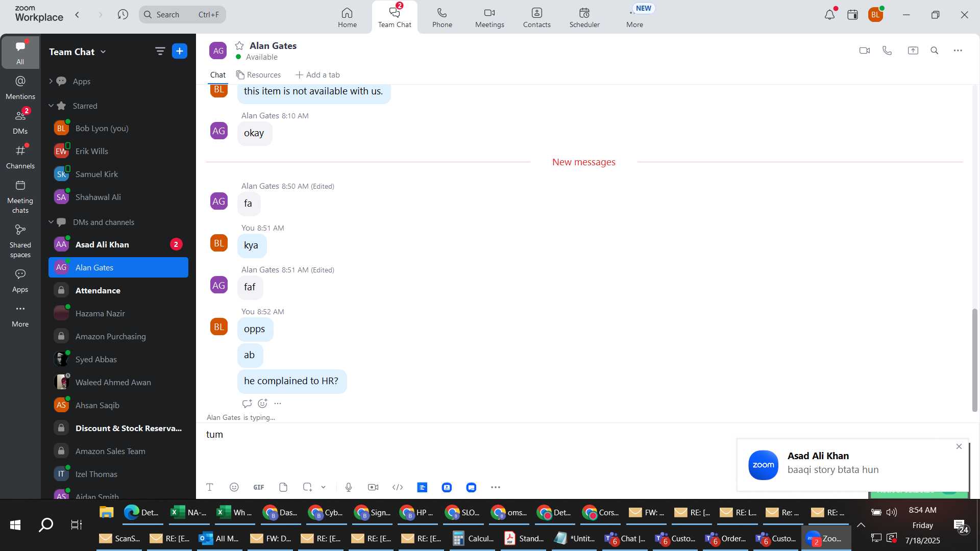Start a video call with Alan Gates
The width and height of the screenshot is (980, 551).
click(864, 51)
